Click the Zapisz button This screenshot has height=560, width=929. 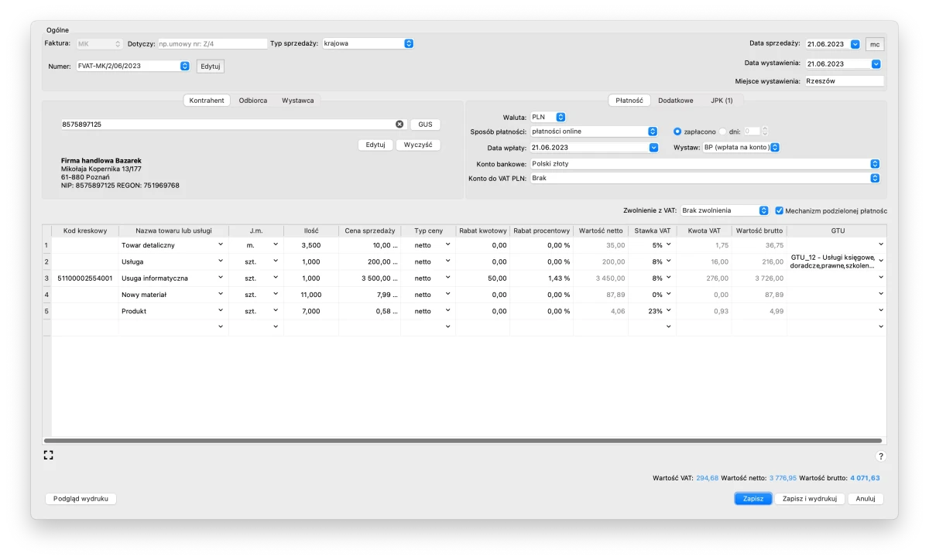coord(752,499)
